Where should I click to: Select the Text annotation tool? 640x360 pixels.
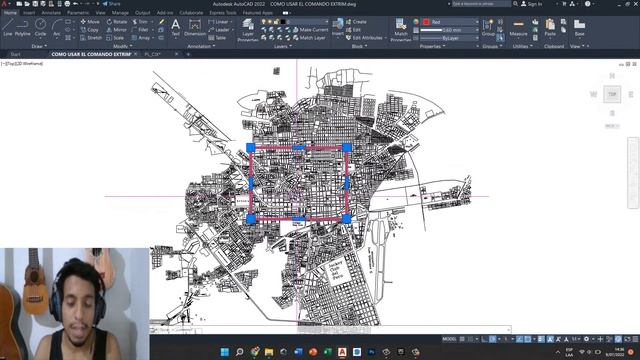[176, 27]
